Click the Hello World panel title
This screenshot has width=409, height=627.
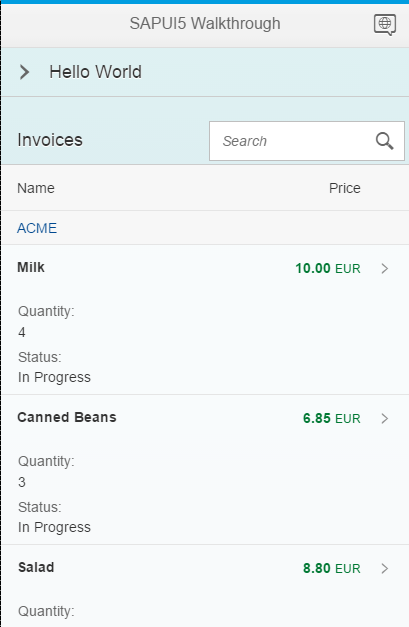pos(95,72)
